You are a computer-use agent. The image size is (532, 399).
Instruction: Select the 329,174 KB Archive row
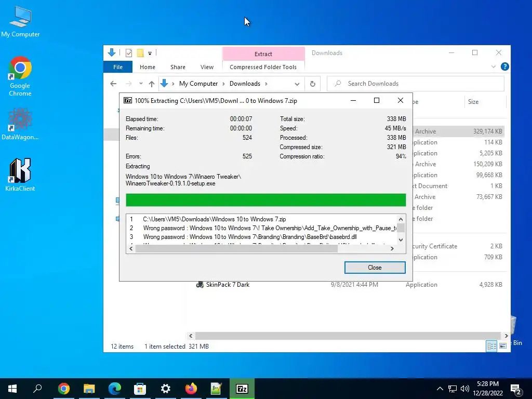tap(458, 131)
